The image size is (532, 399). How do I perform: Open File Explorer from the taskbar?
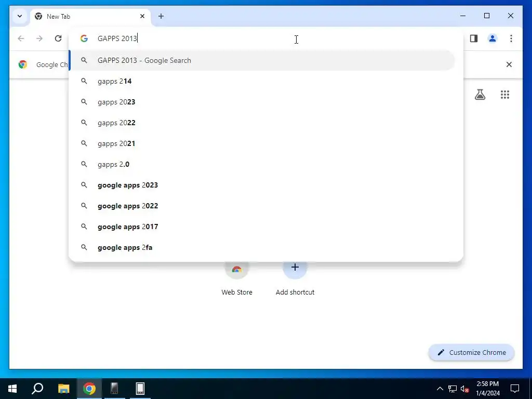click(63, 389)
